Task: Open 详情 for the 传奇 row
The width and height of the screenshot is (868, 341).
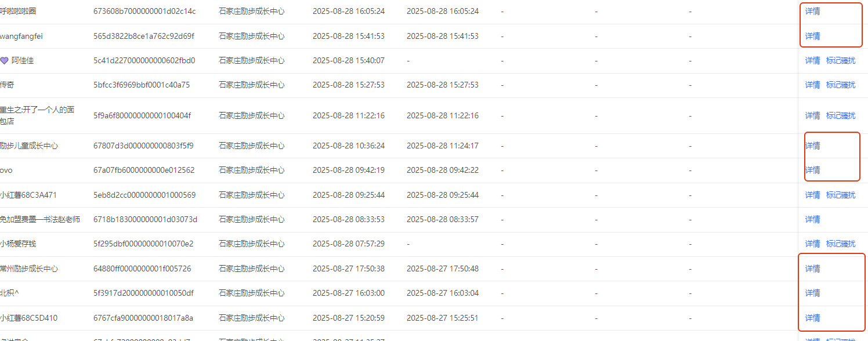Action: click(812, 85)
